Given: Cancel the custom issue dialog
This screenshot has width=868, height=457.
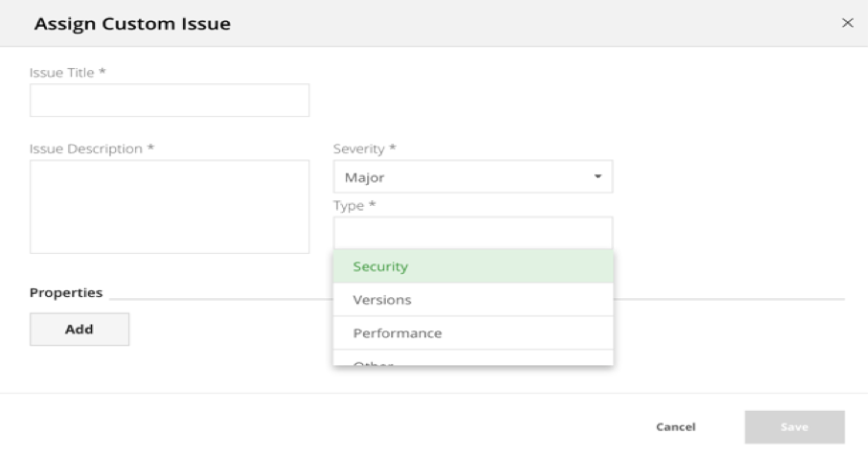Looking at the screenshot, I should [675, 426].
